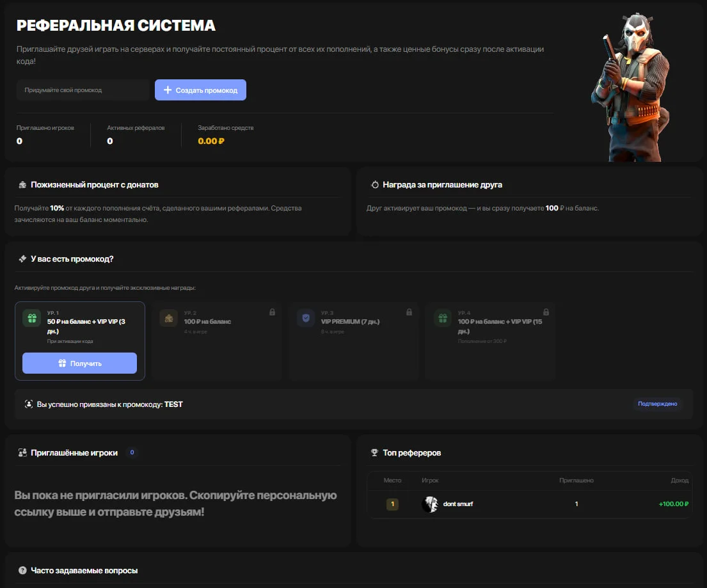Viewport: 707px width, 588px height.
Task: Click the Доход column header
Action: tap(679, 481)
